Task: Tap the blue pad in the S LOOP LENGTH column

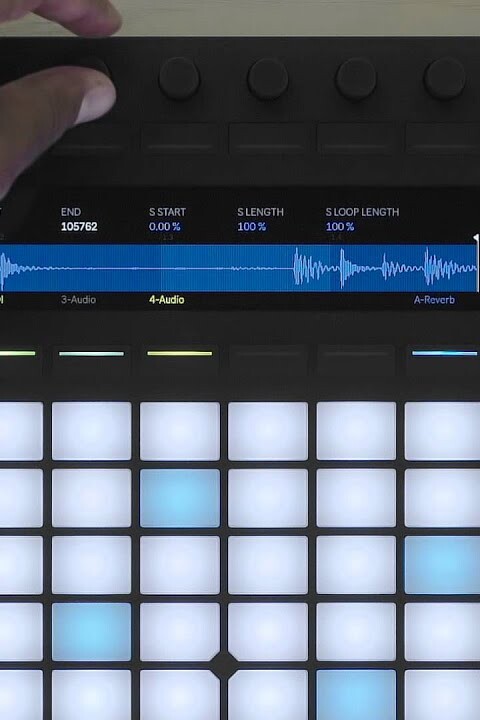Action: 356,695
